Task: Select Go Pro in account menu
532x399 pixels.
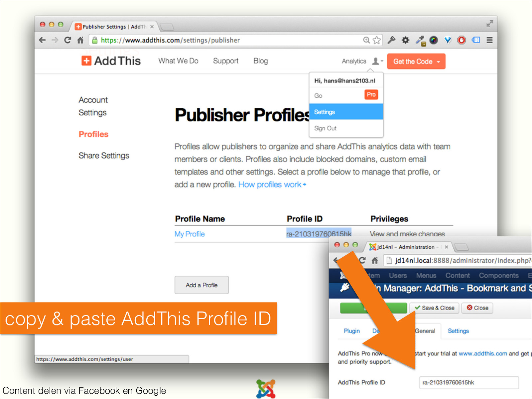Action: click(346, 95)
